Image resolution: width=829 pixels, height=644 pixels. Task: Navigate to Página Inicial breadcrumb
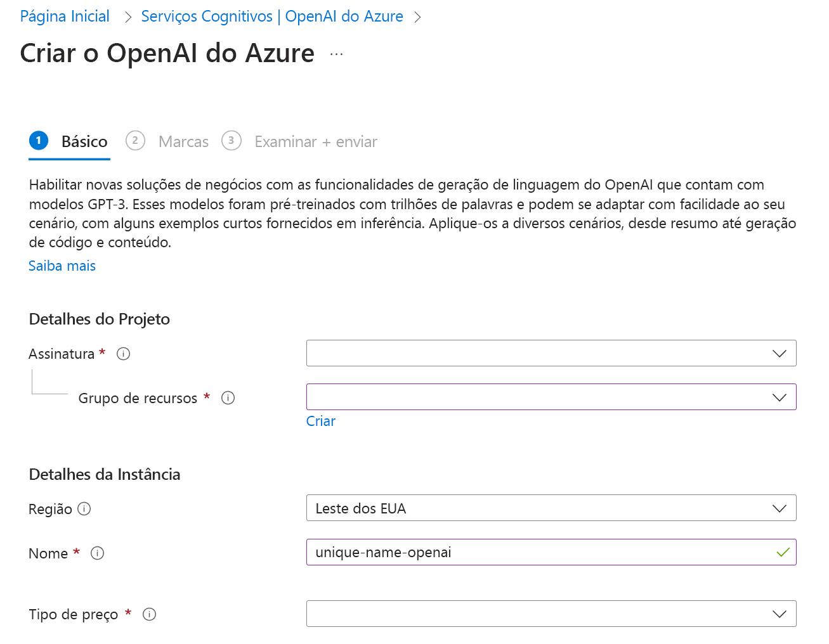[65, 16]
